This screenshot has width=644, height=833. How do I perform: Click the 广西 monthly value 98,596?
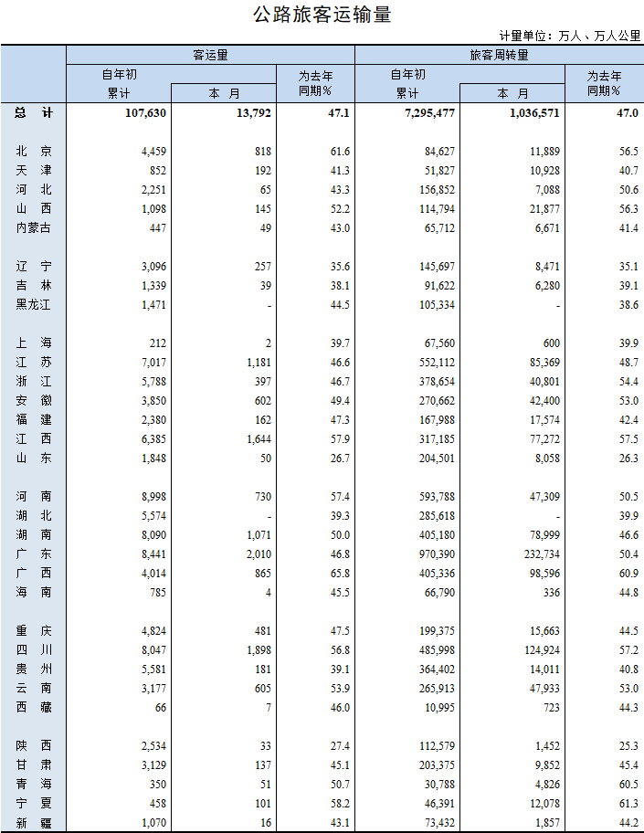tap(544, 574)
